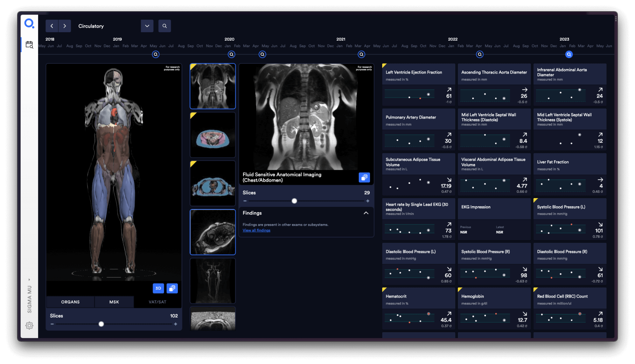
Task: Select the VAT/SAT tab
Action: (158, 302)
